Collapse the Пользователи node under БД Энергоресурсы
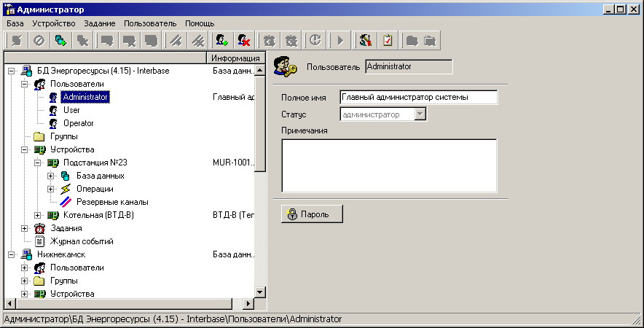The width and height of the screenshot is (644, 328). (x=25, y=85)
